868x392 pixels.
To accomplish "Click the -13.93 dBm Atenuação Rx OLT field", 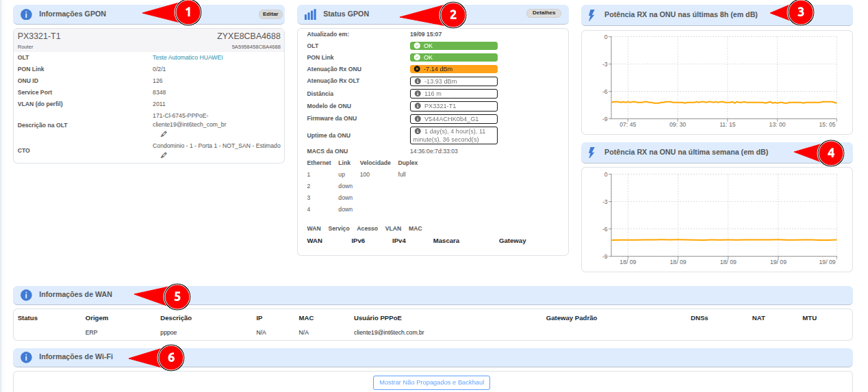I will [453, 81].
